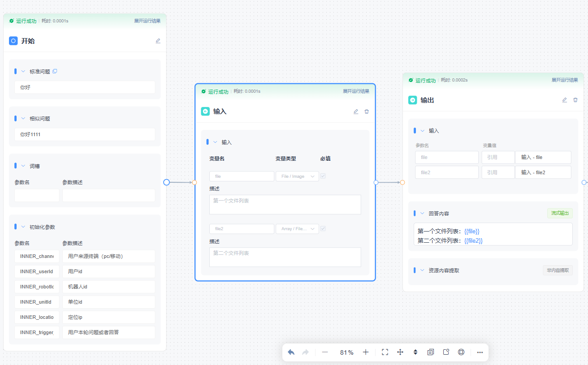
Task: Zoom in with the plus icon
Action: click(366, 352)
